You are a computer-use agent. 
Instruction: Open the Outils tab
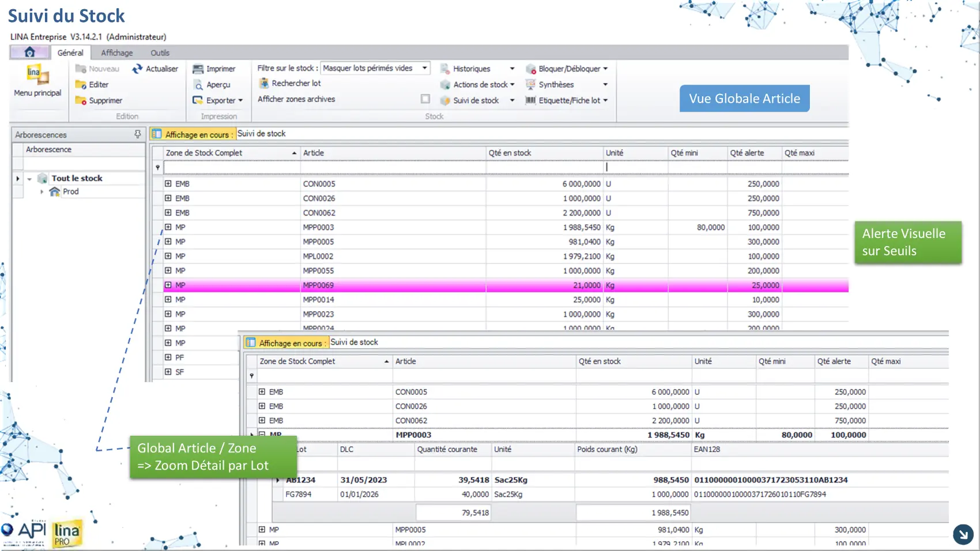(x=160, y=52)
